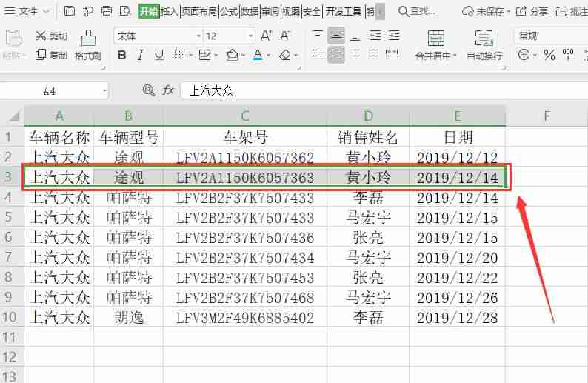Click the select-all corner triangle
The width and height of the screenshot is (588, 383).
pyautogui.click(x=13, y=116)
